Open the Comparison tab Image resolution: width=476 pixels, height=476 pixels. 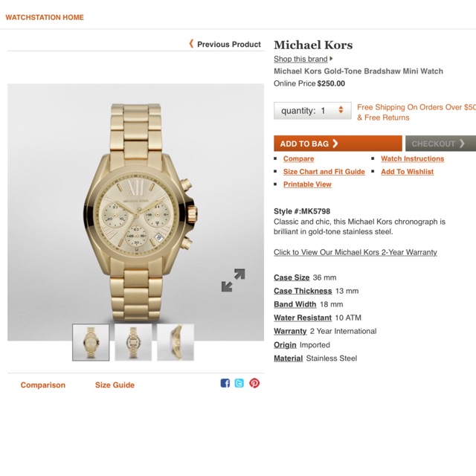43,385
